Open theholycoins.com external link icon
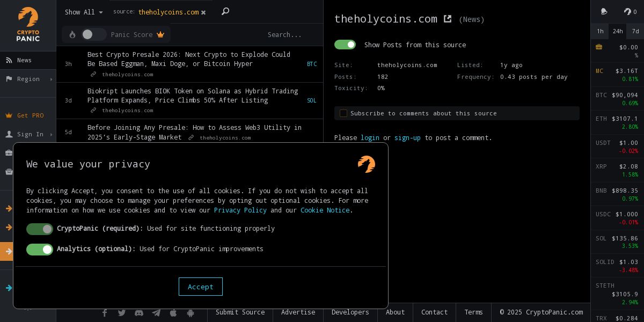 [x=448, y=19]
